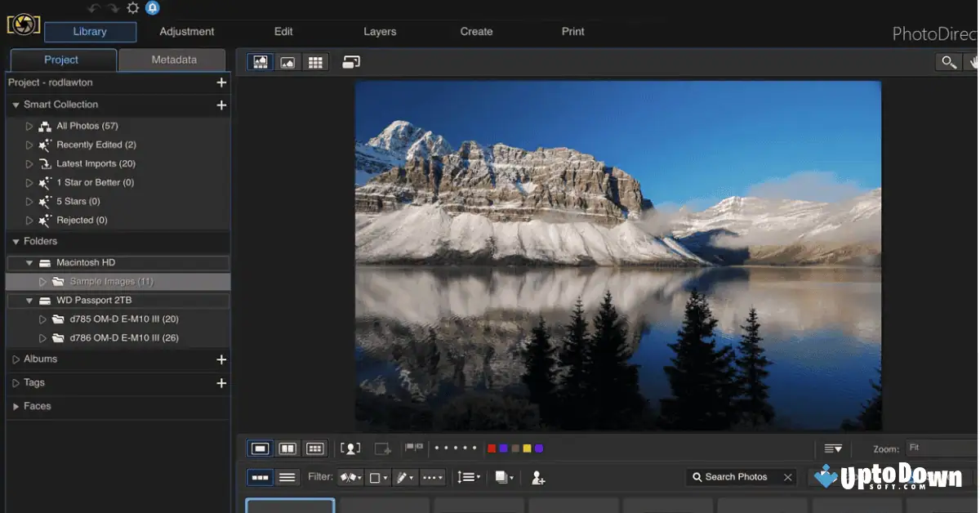Image resolution: width=980 pixels, height=513 pixels.
Task: Activate the compare two photos view
Action: tap(287, 448)
